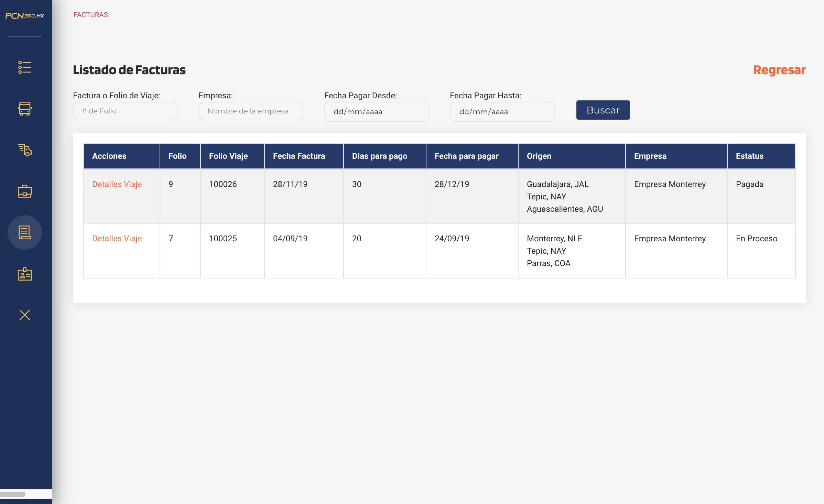Screen dimensions: 824x504
Task: Click the PCN360.MX logo
Action: [x=25, y=16]
